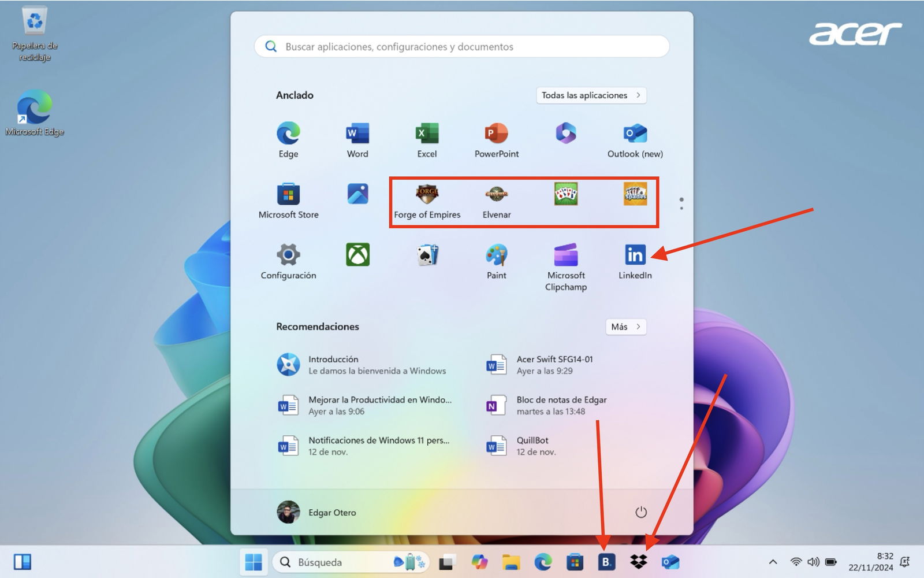Click the Windows Start button on taskbar
The width and height of the screenshot is (924, 578).
(254, 562)
